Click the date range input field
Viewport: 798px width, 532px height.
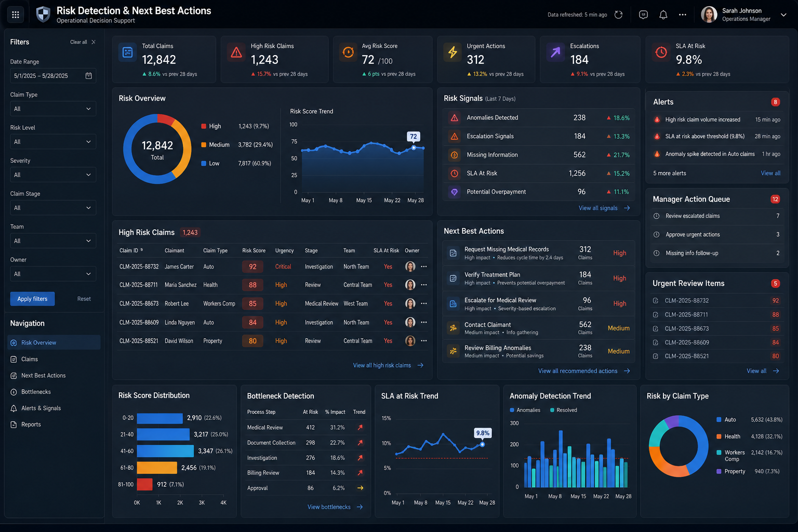pyautogui.click(x=53, y=76)
